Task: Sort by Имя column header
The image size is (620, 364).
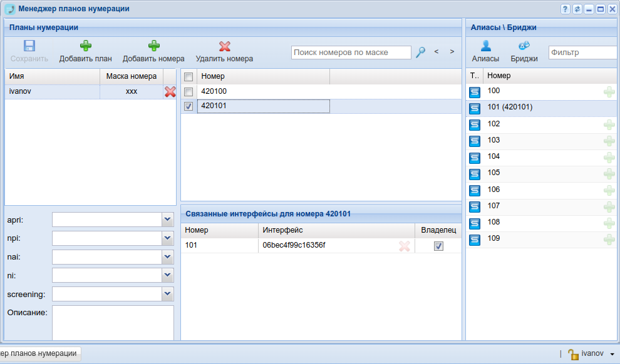Action: (x=52, y=76)
